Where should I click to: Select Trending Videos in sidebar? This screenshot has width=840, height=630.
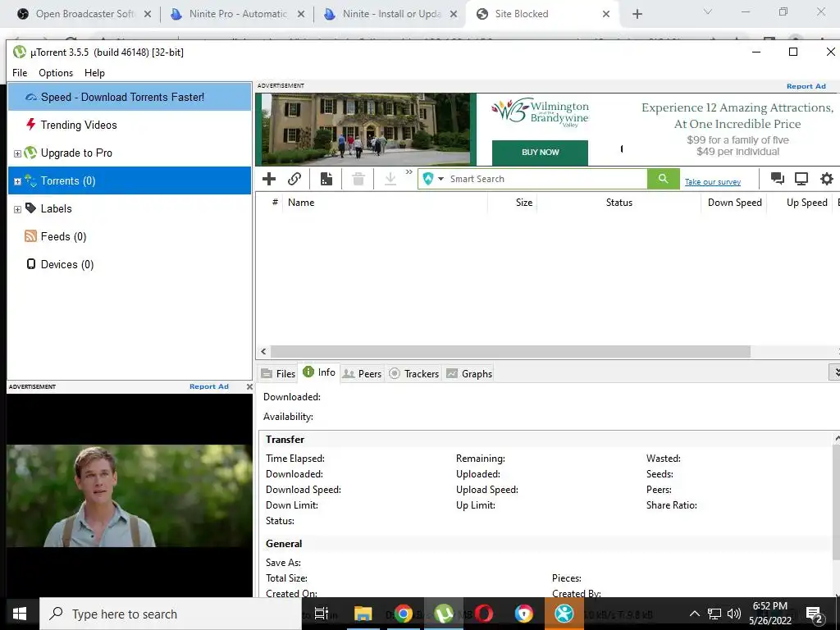(x=130, y=125)
